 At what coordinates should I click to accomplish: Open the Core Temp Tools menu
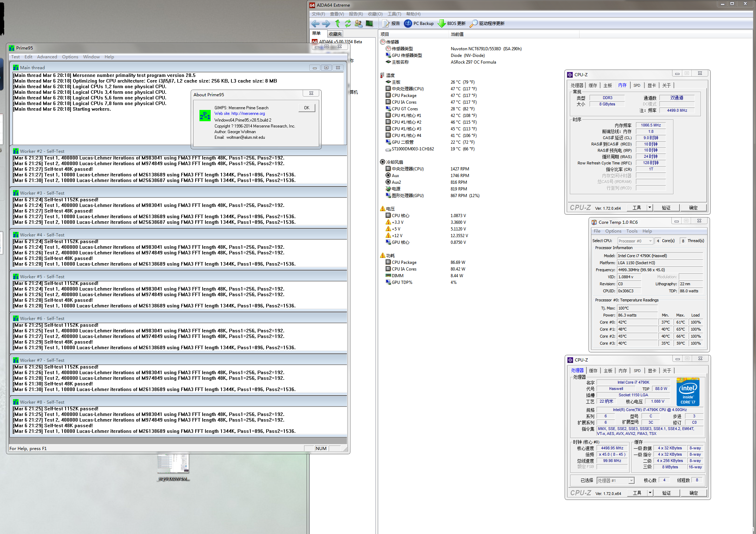point(632,231)
